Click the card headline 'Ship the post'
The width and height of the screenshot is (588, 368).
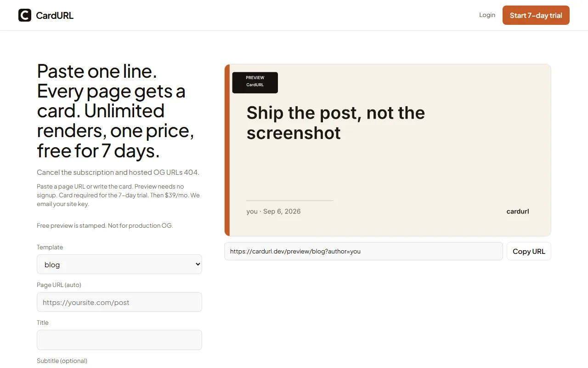click(336, 123)
